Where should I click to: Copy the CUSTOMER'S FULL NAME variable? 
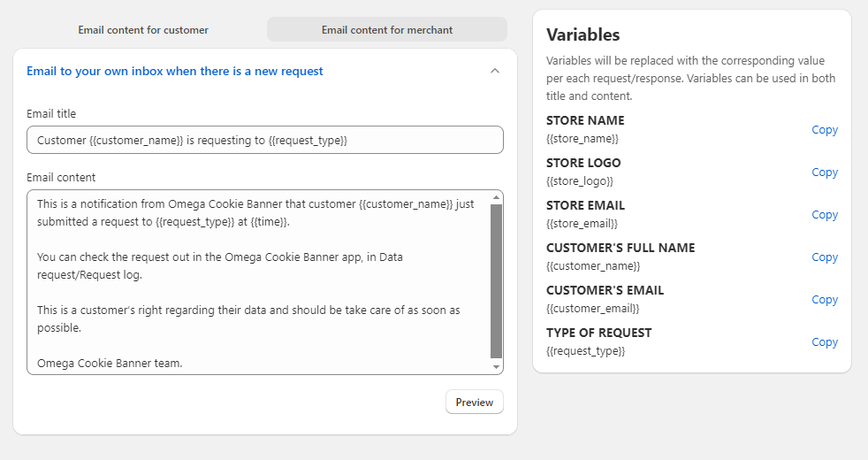point(824,257)
